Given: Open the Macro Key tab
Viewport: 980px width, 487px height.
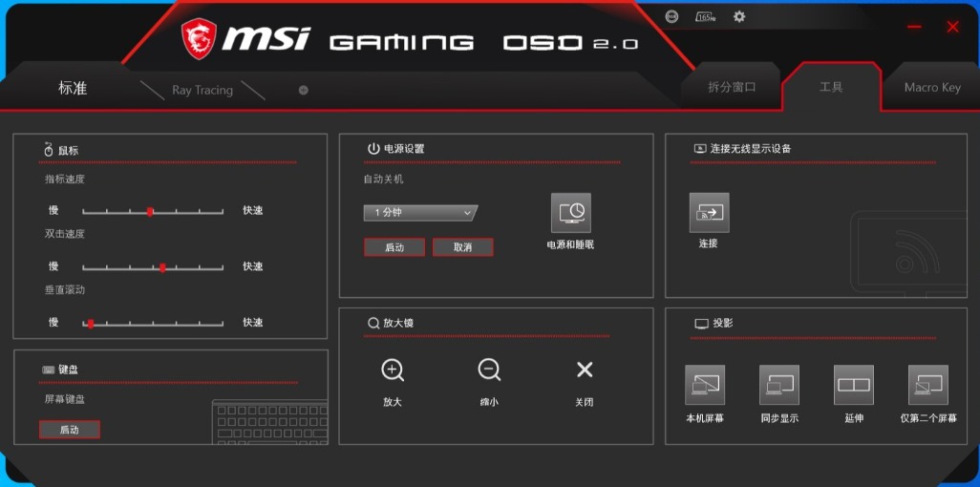Looking at the screenshot, I should pos(931,87).
